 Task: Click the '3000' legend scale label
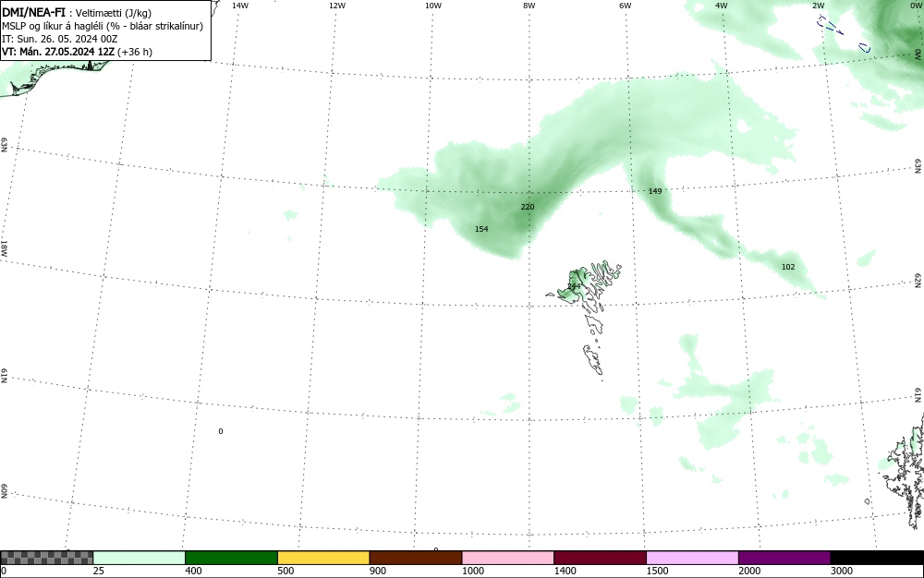(x=842, y=571)
